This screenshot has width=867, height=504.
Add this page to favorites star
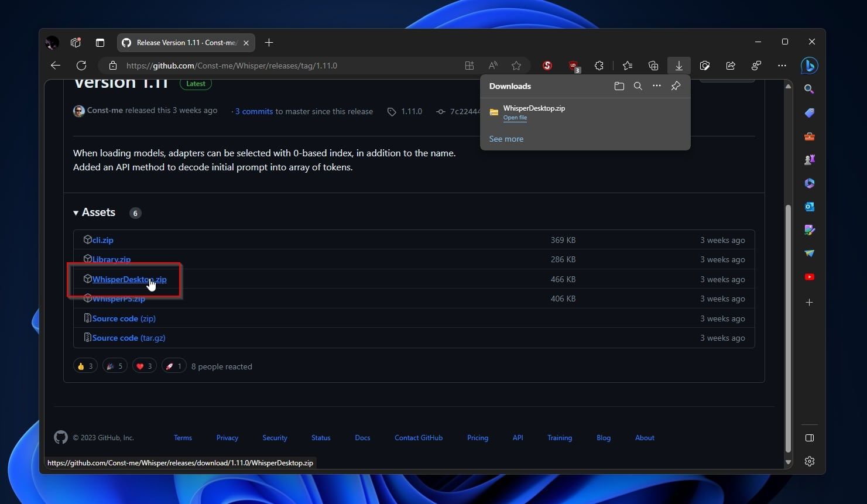[x=516, y=66]
